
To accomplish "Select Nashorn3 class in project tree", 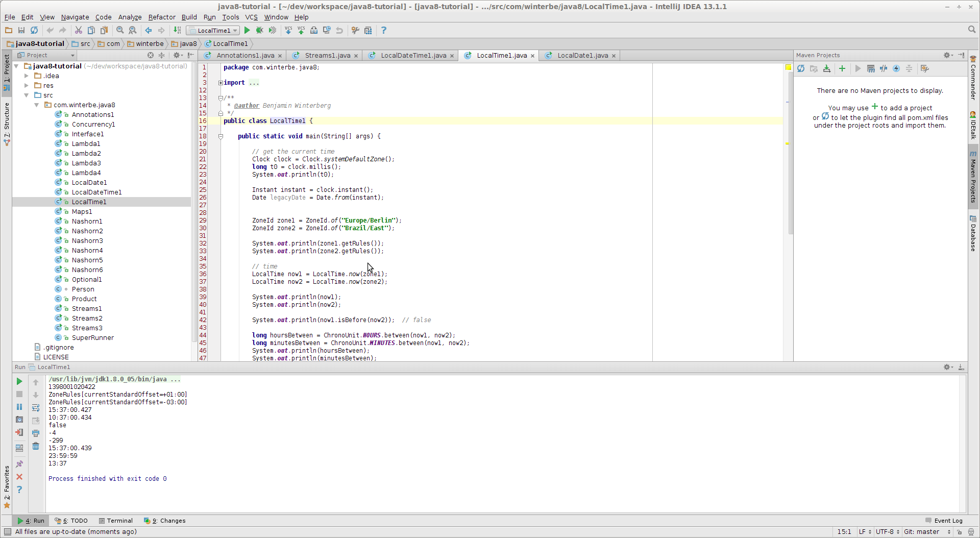I will click(87, 241).
